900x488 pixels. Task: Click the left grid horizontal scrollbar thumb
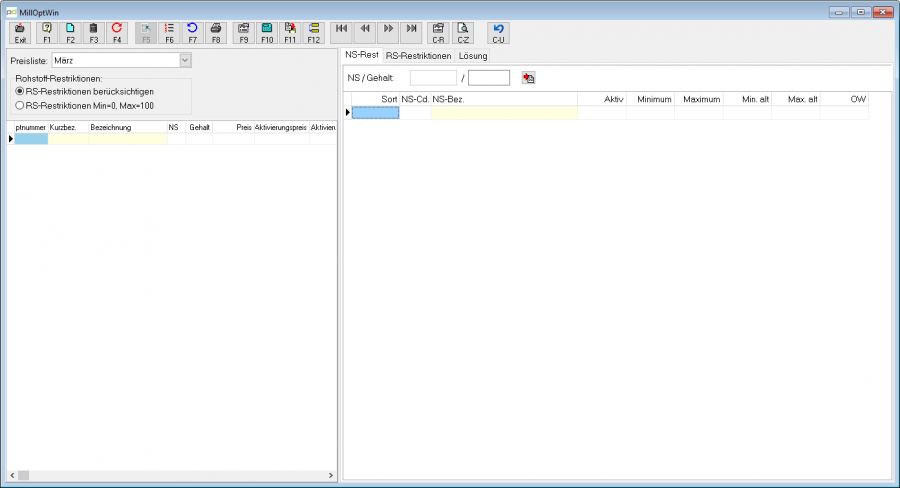point(24,475)
